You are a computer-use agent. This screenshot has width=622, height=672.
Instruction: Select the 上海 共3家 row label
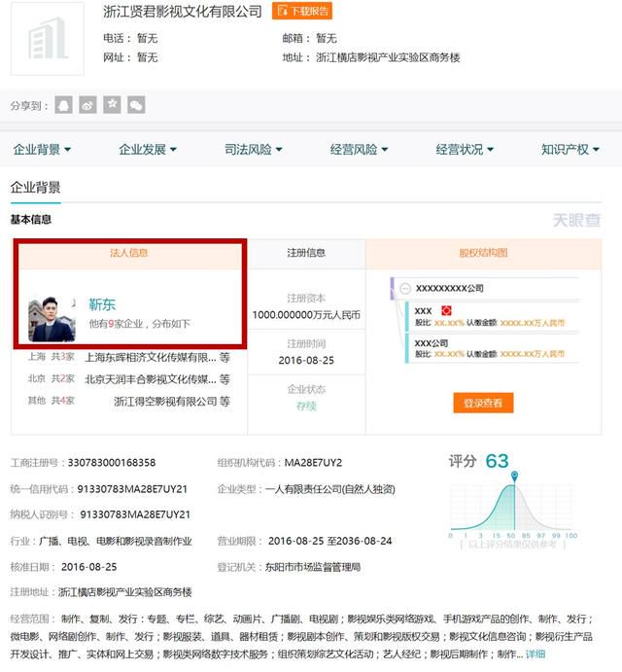click(x=51, y=357)
